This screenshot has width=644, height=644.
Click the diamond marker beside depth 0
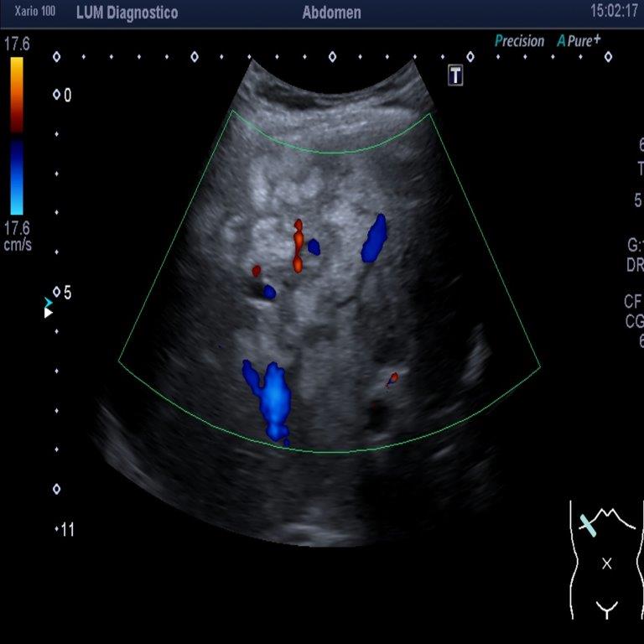[x=57, y=95]
